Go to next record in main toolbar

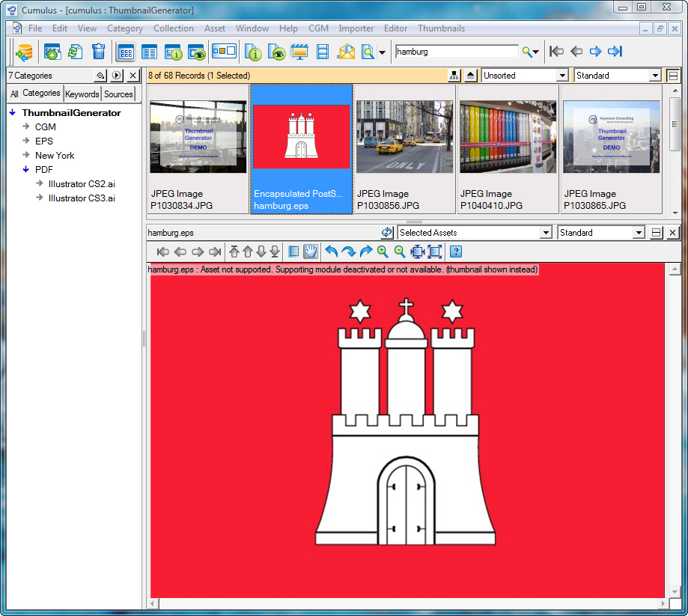[595, 52]
